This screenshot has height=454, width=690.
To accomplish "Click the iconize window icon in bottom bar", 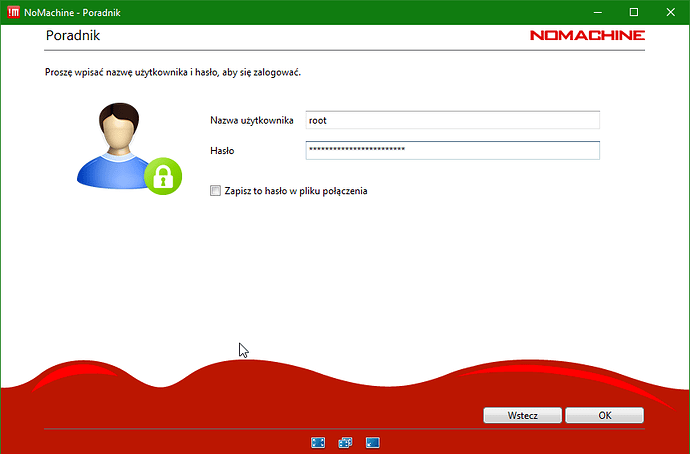I will tap(372, 441).
